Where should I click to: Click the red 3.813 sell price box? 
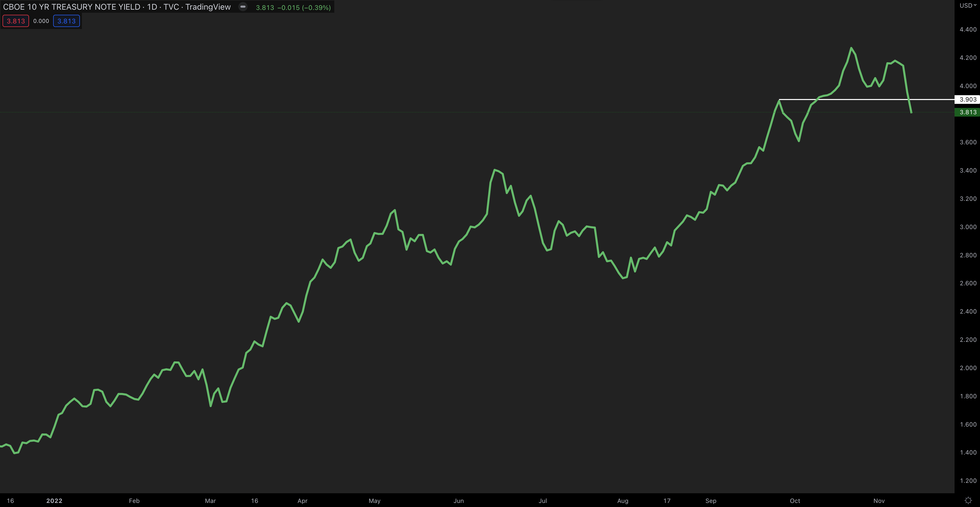coord(16,21)
